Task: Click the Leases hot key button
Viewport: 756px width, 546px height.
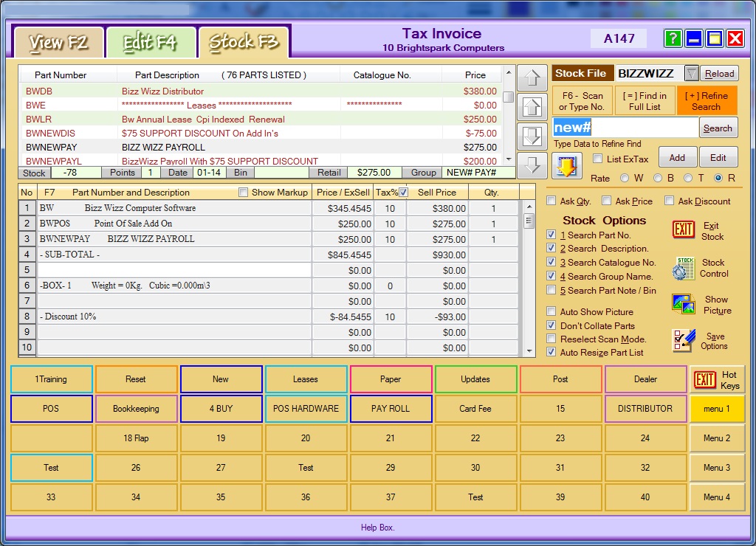Action: pyautogui.click(x=306, y=379)
